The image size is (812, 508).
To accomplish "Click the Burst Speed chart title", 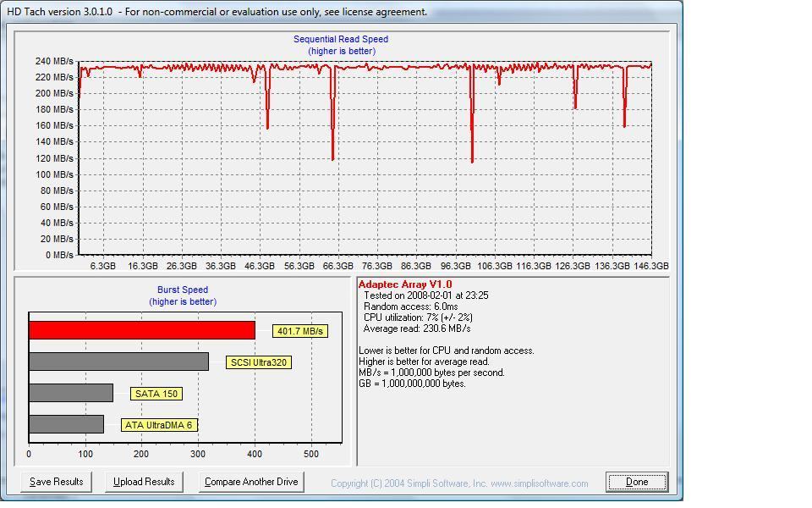I will click(183, 290).
